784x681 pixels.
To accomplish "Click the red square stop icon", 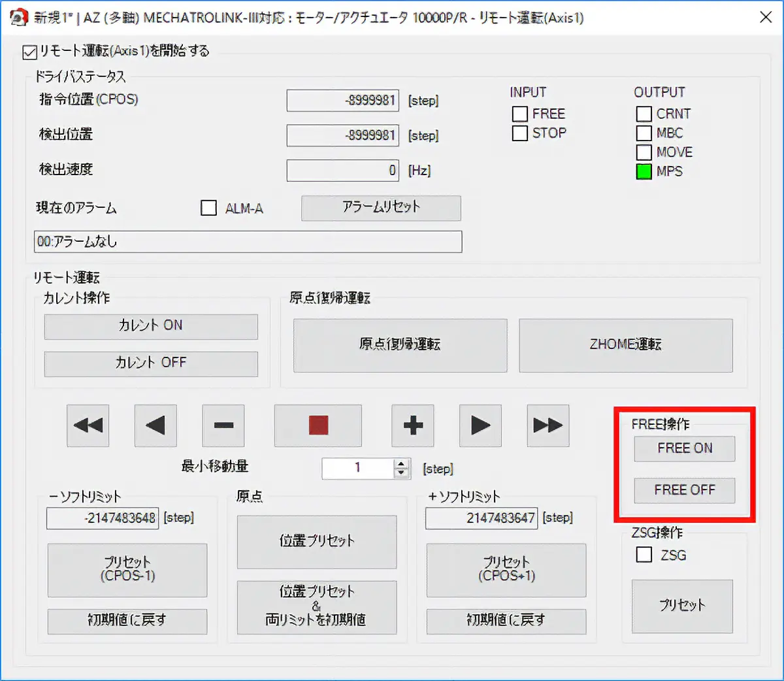I will (318, 425).
